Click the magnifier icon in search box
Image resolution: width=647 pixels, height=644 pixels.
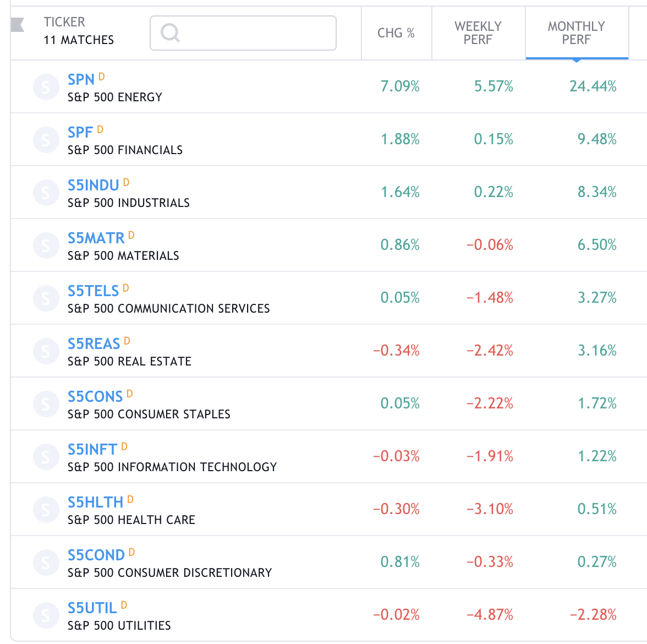click(170, 33)
